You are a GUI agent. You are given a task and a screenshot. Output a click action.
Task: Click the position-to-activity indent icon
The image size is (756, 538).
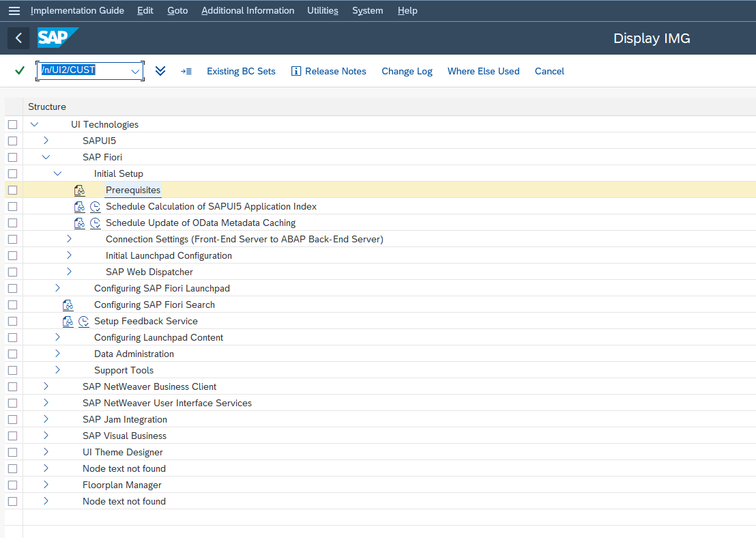pos(186,72)
